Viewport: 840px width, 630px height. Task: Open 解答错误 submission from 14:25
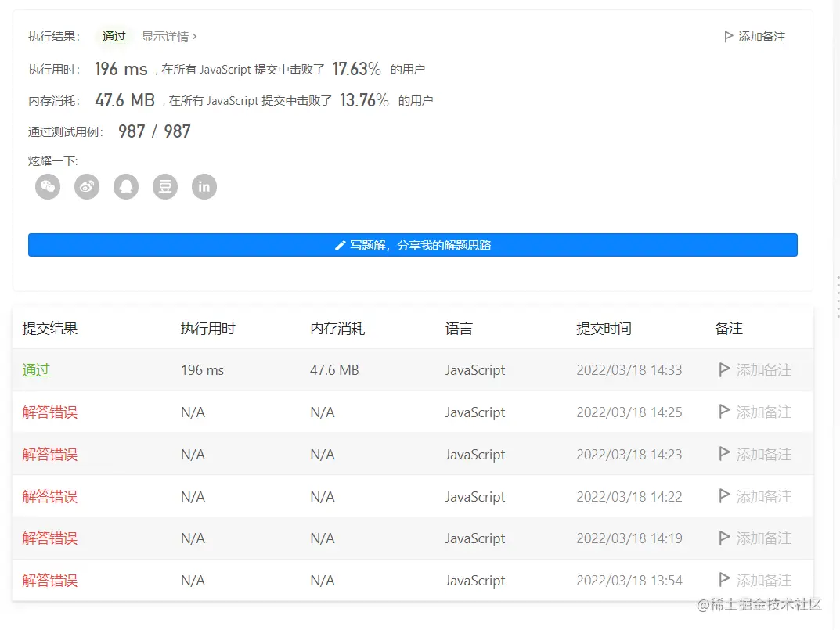50,412
